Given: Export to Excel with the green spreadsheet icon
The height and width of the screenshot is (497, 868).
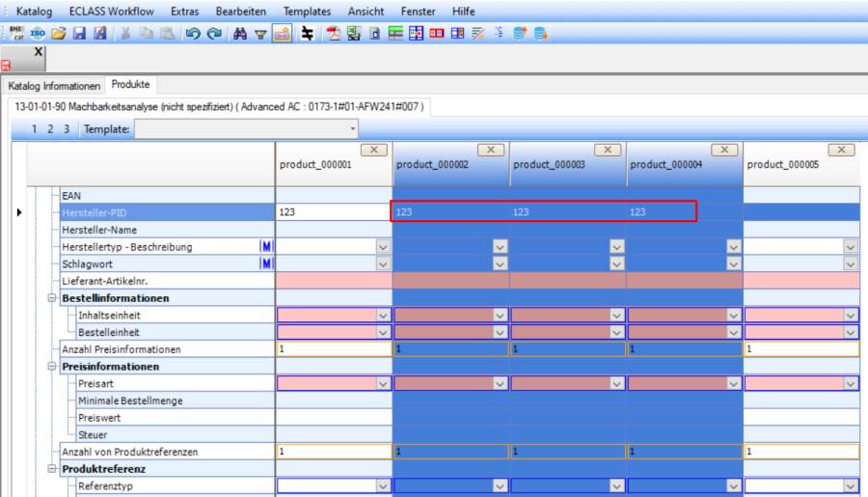Looking at the screenshot, I should 354,33.
